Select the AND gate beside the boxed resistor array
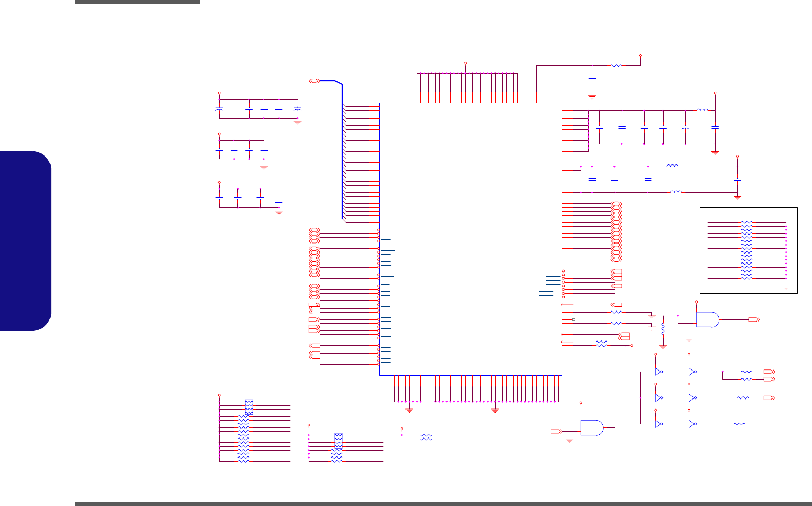 [708, 319]
